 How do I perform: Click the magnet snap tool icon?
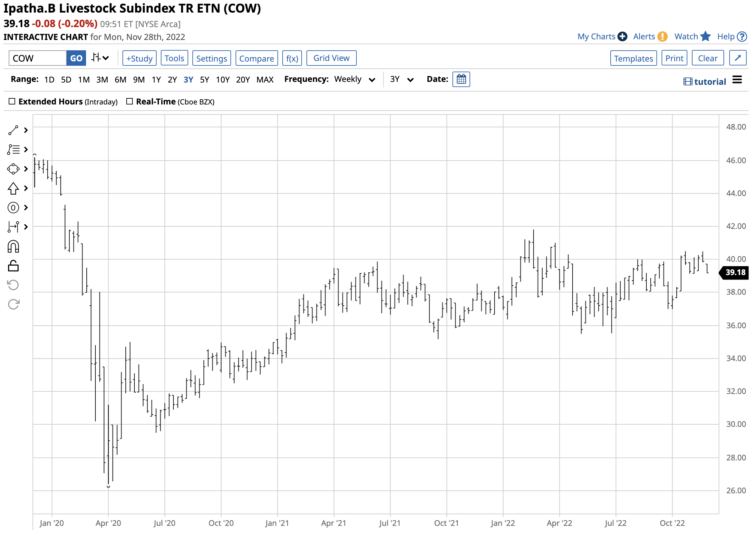13,247
